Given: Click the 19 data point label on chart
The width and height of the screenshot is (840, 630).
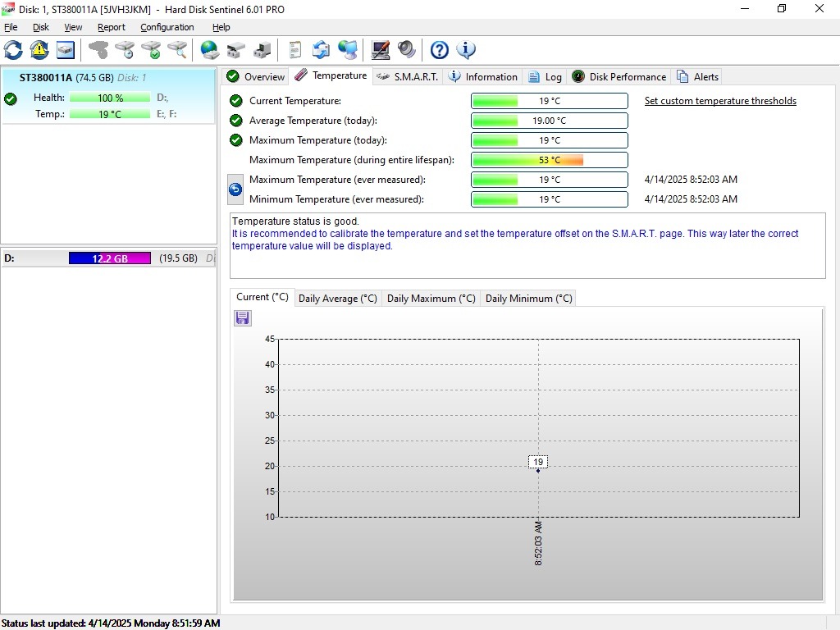Looking at the screenshot, I should tap(538, 461).
